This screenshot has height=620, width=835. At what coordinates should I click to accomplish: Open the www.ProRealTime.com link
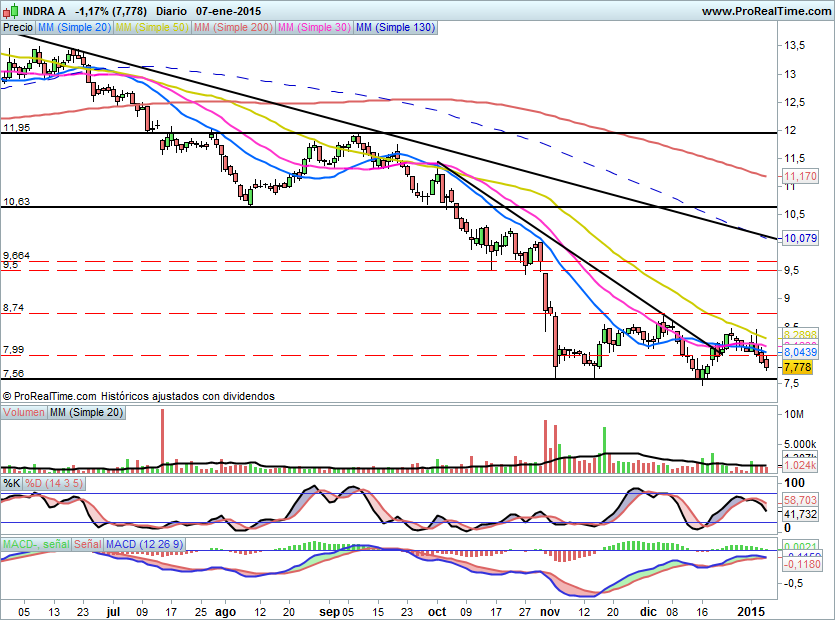click(x=766, y=11)
